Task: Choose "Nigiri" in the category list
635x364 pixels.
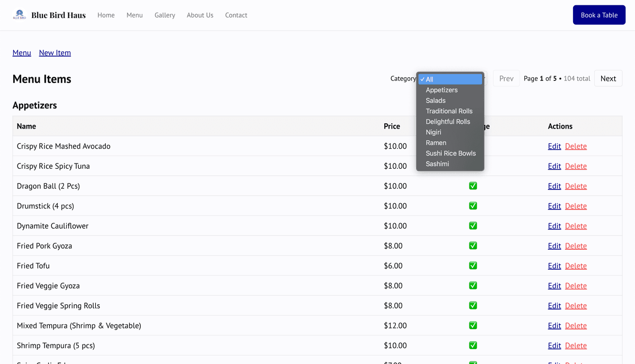Action: click(x=433, y=132)
